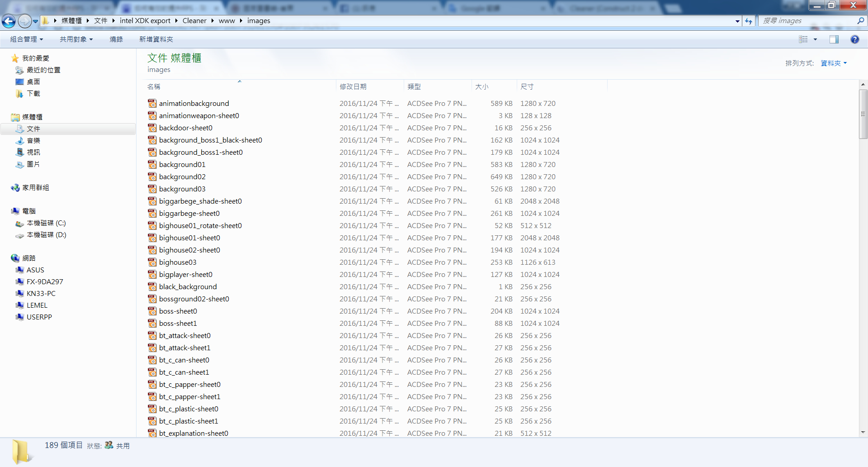Click the 新增資料夾 button
The width and height of the screenshot is (868, 467).
(156, 39)
